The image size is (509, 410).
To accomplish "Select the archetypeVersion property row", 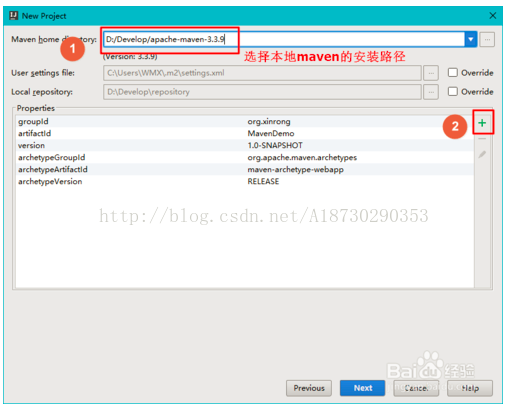I will tap(244, 181).
